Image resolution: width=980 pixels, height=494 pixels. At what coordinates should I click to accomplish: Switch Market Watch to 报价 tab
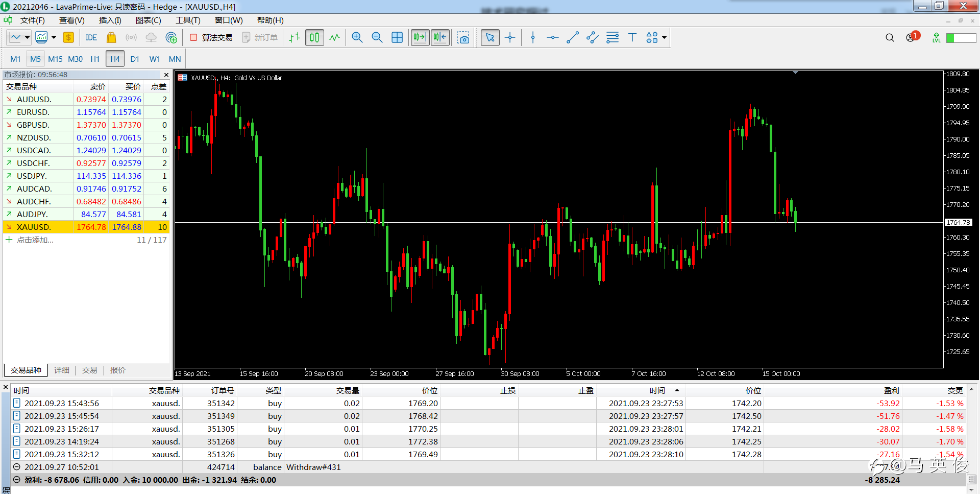tap(117, 370)
